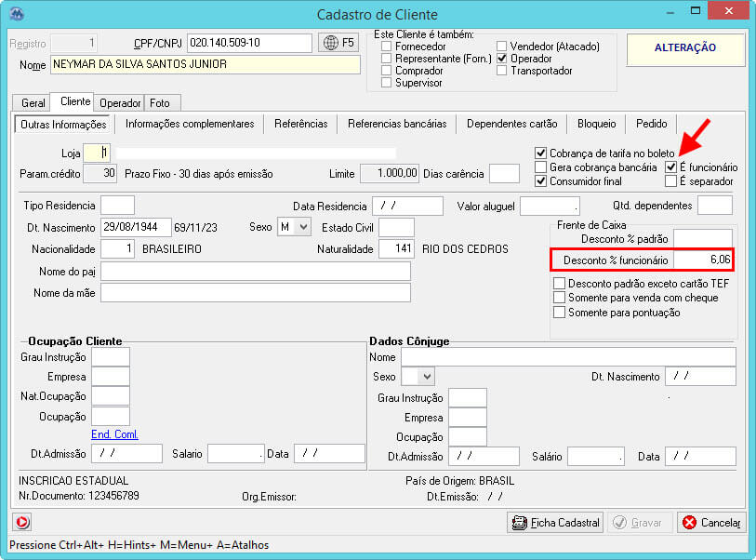Click the spouse Salário field

click(596, 457)
